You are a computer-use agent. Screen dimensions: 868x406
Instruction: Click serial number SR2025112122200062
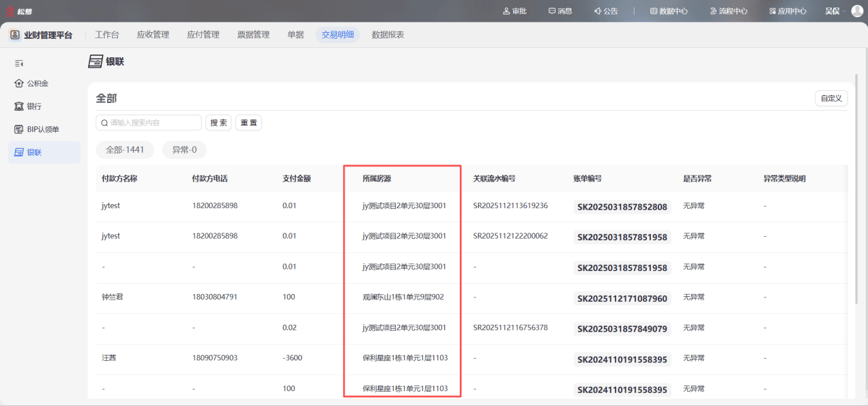click(x=510, y=236)
